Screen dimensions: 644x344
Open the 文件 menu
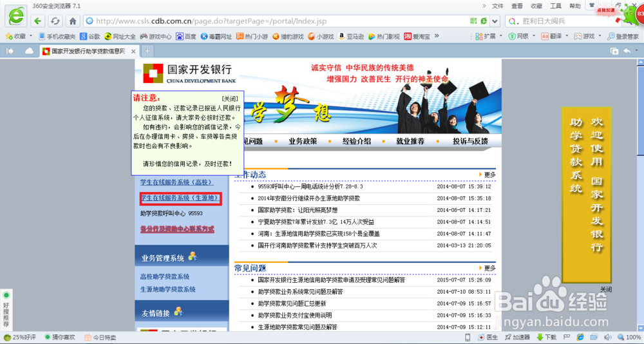[x=498, y=6]
